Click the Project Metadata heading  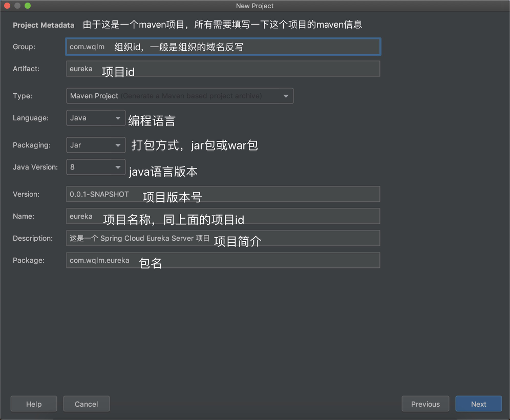coord(44,25)
